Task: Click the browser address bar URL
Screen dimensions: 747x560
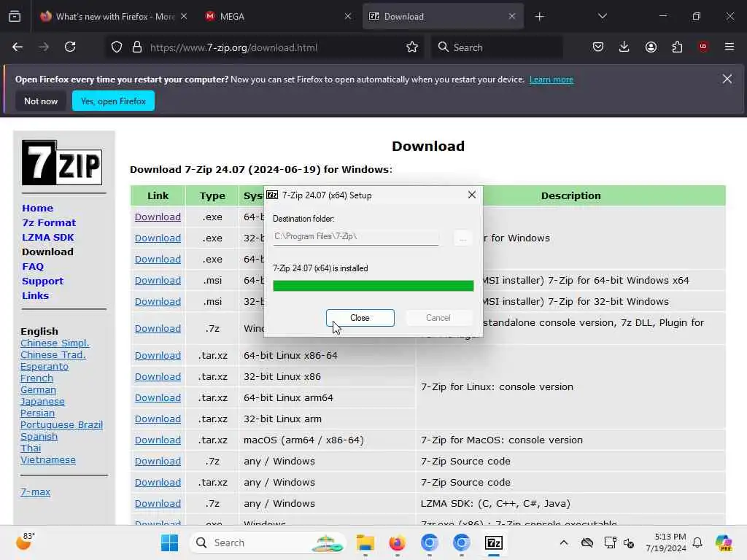Action: point(233,47)
